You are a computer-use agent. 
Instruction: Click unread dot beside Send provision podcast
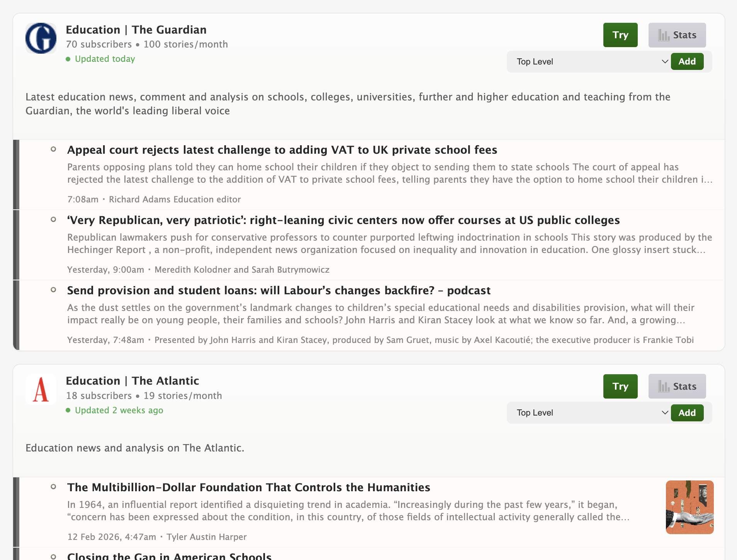point(54,290)
